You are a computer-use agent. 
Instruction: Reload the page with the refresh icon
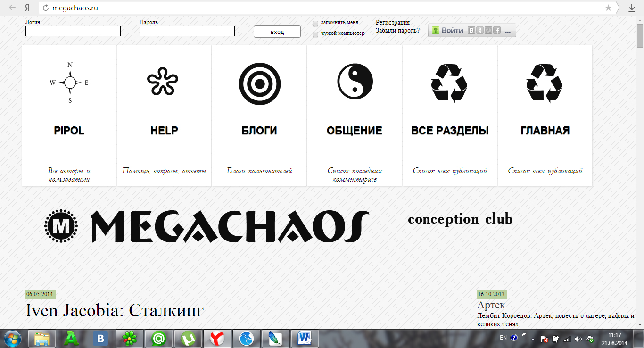[46, 8]
